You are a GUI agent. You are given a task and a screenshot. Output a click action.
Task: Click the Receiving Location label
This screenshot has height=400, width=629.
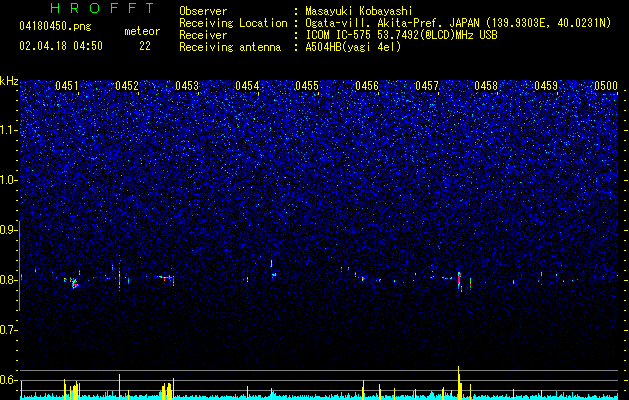point(233,23)
